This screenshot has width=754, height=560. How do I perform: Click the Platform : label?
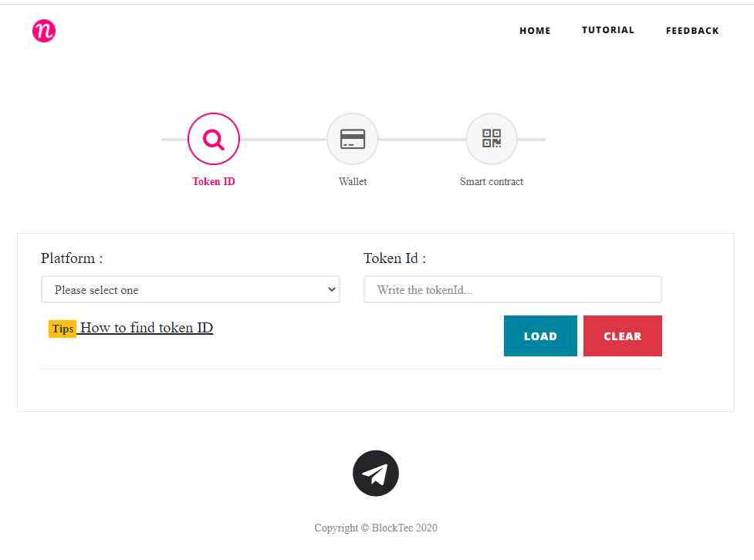72,258
